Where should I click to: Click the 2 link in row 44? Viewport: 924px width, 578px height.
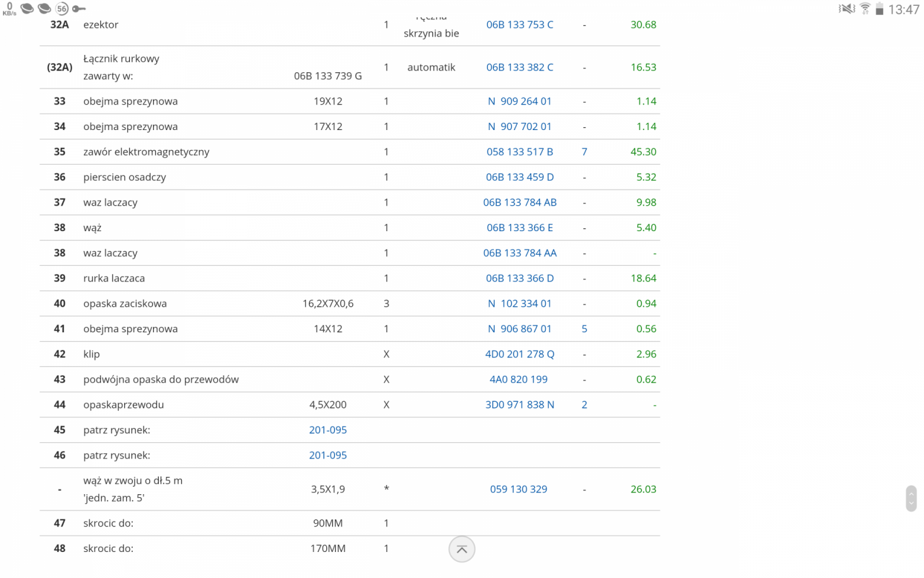click(584, 405)
